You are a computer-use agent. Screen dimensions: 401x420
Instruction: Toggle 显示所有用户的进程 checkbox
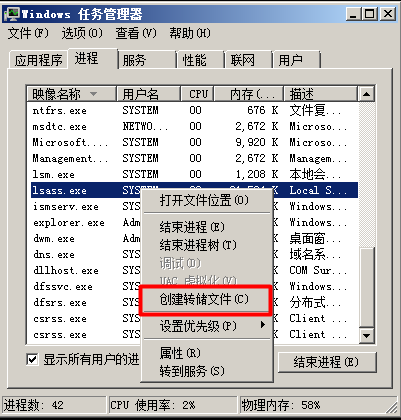(x=32, y=360)
